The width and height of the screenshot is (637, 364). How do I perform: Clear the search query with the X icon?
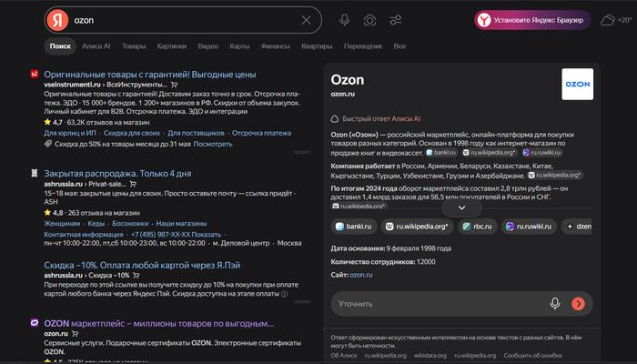[307, 20]
